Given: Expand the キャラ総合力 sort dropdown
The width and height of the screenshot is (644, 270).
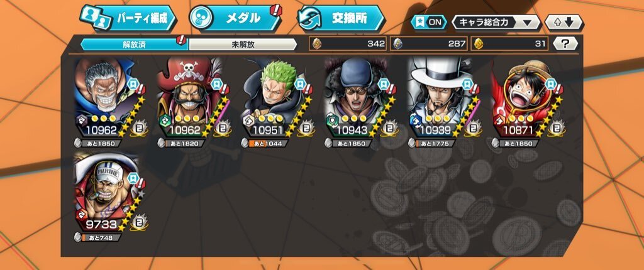Looking at the screenshot, I should [496, 22].
